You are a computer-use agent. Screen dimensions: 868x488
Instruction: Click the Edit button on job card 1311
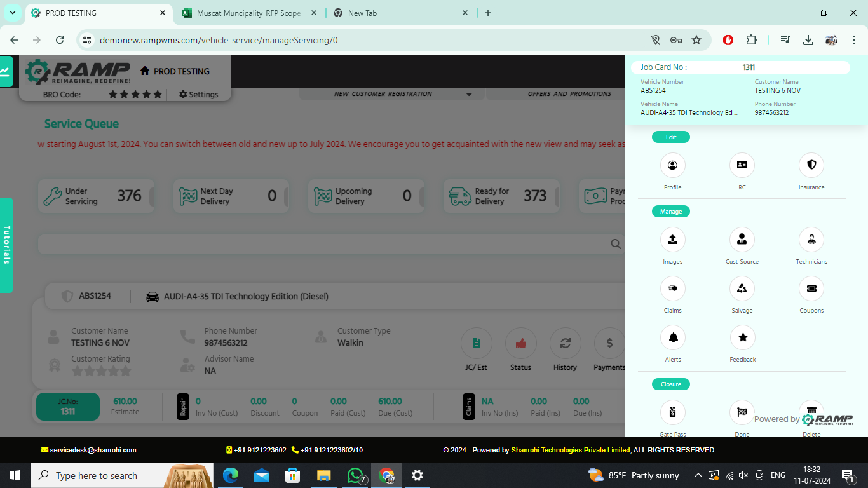click(670, 137)
